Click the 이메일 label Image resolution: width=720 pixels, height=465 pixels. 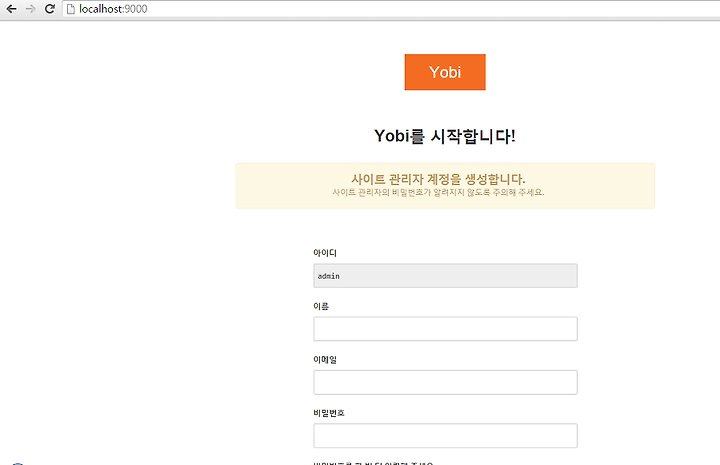[x=325, y=359]
